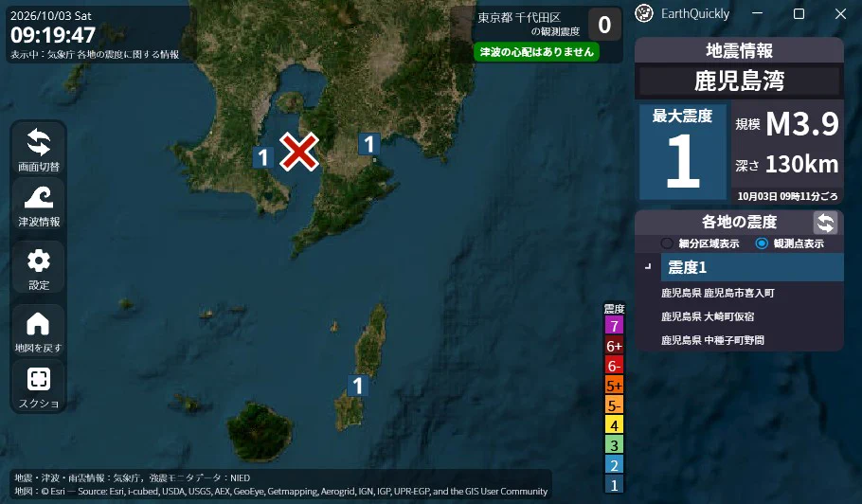
Task: Minimize the EarthQuickly window
Action: (758, 14)
